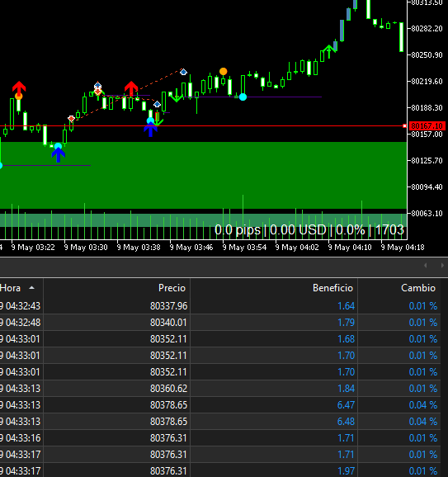This screenshot has width=448, height=477.
Task: Click the 0.04 % change in the 6.48 row
Action: pyautogui.click(x=423, y=422)
